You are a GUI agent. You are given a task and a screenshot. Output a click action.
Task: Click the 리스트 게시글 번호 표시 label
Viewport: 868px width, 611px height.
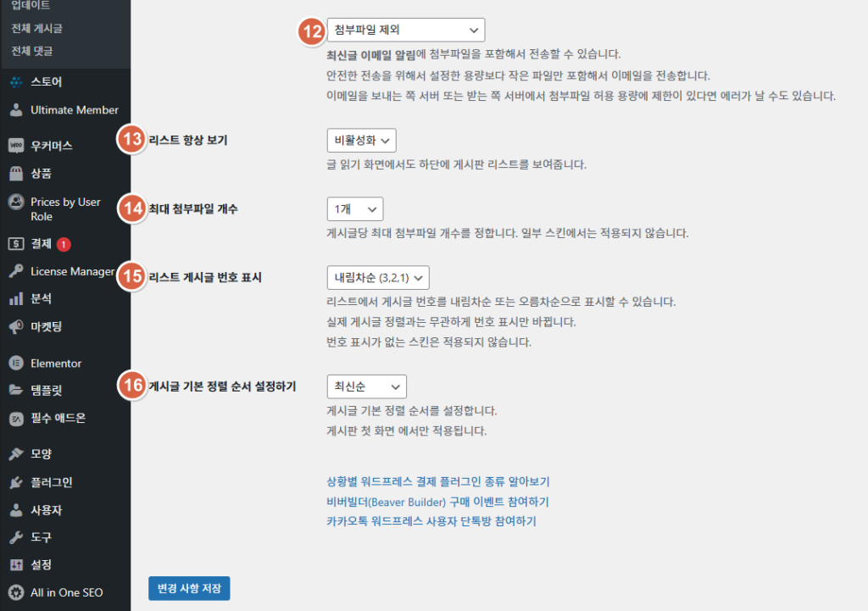(205, 277)
